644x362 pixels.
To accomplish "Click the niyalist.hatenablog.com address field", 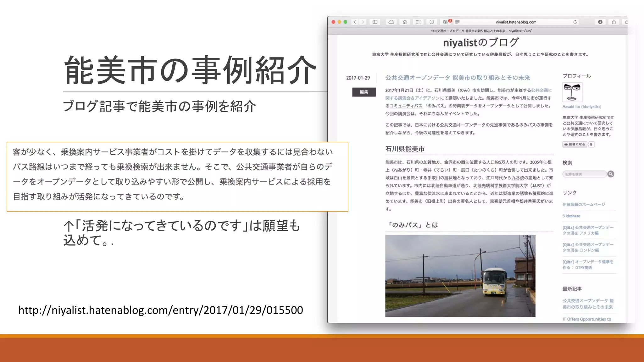I will pyautogui.click(x=516, y=22).
